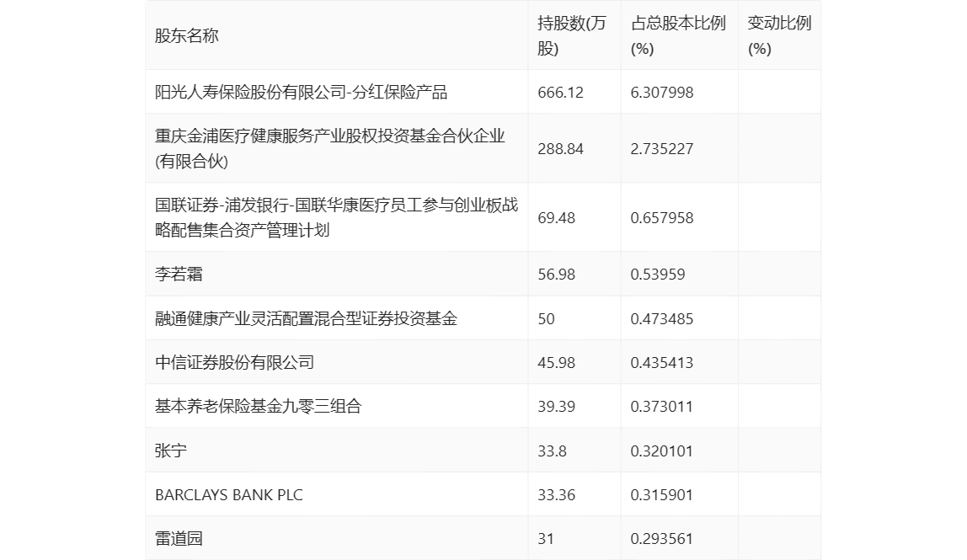Click the 0.315901 percentage cell
Image resolution: width=967 pixels, height=560 pixels.
click(662, 494)
